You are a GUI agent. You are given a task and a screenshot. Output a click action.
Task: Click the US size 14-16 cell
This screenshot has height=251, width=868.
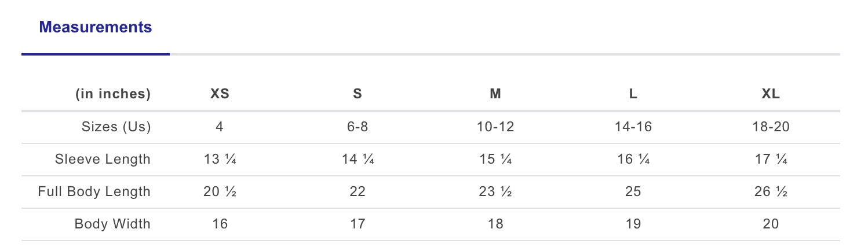pyautogui.click(x=633, y=127)
